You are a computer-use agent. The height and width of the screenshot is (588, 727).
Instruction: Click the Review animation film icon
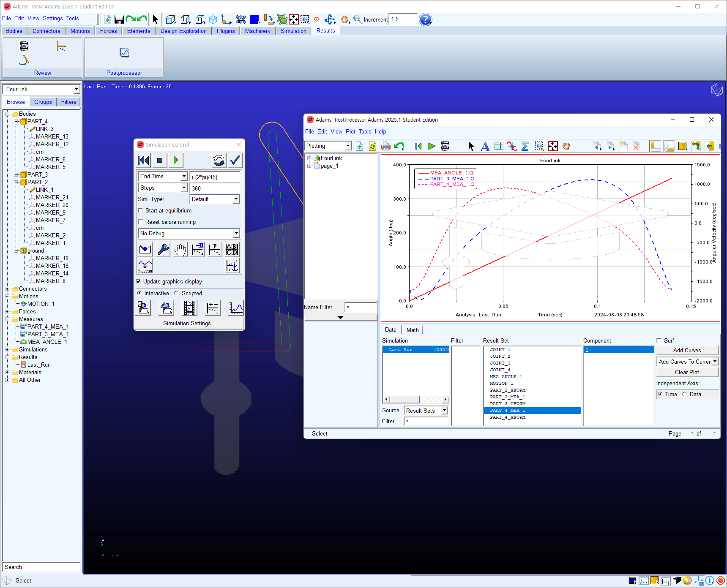click(24, 46)
